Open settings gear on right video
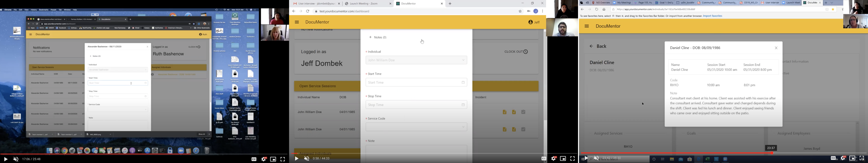Screen dimensions: 868x163 843,158
